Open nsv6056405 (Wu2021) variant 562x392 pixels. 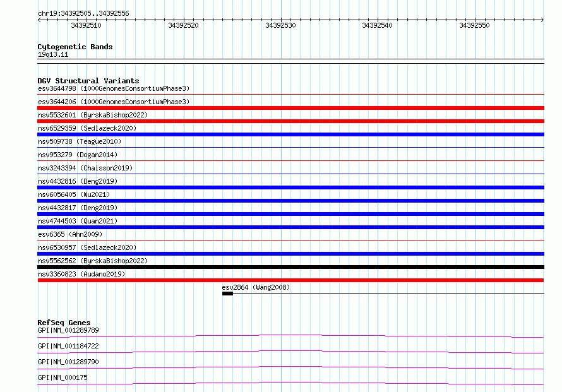click(74, 194)
